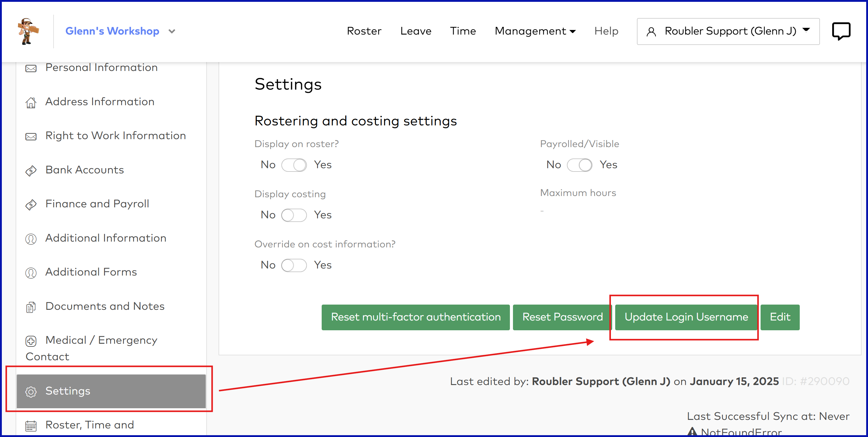Click the Medical / Emergency Contact plus icon
Screen dimensions: 868x437
click(x=31, y=341)
